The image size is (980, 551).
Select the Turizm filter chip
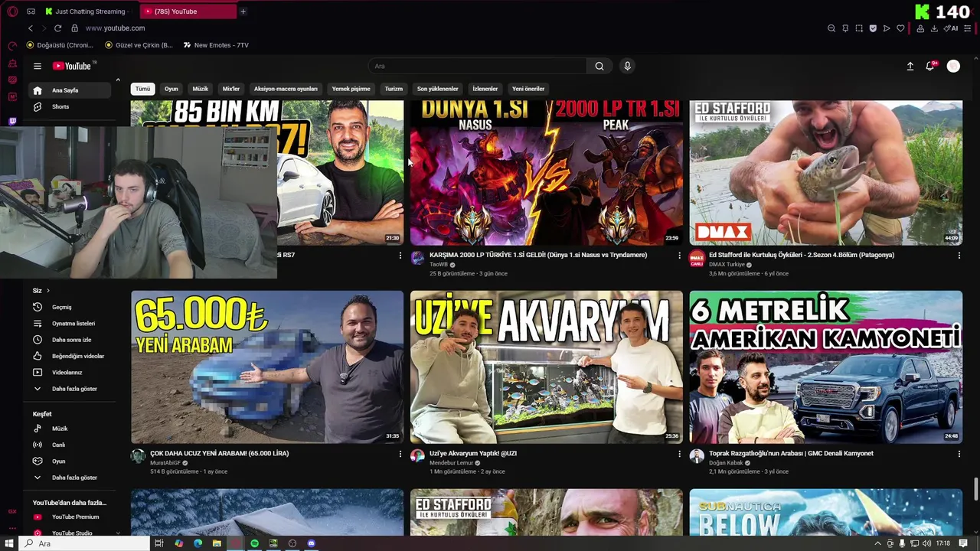tap(394, 89)
